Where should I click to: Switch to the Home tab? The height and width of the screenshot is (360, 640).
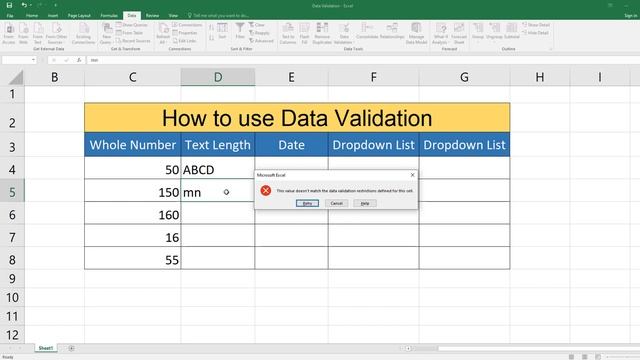32,16
